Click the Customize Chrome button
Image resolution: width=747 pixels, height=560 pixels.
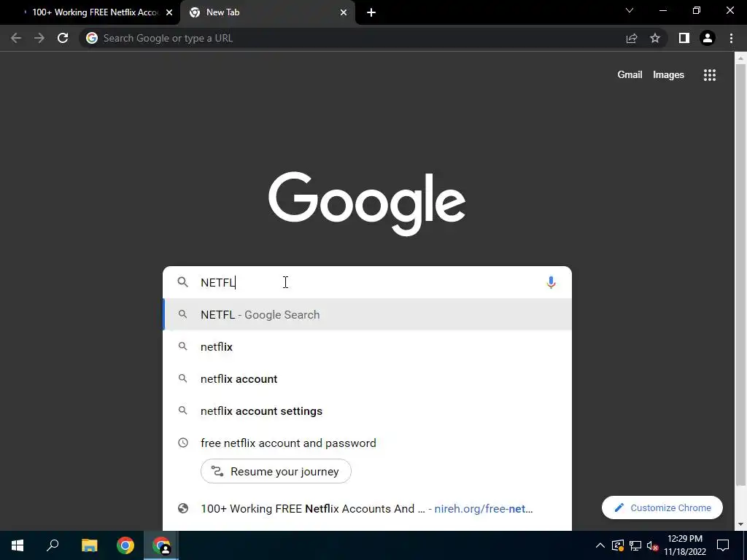coord(662,507)
